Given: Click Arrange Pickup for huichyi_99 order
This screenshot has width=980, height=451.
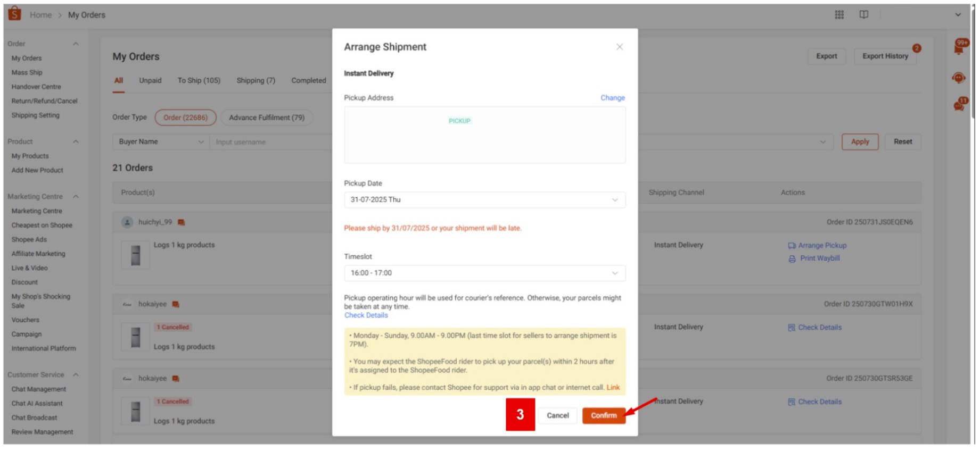Looking at the screenshot, I should tap(822, 246).
